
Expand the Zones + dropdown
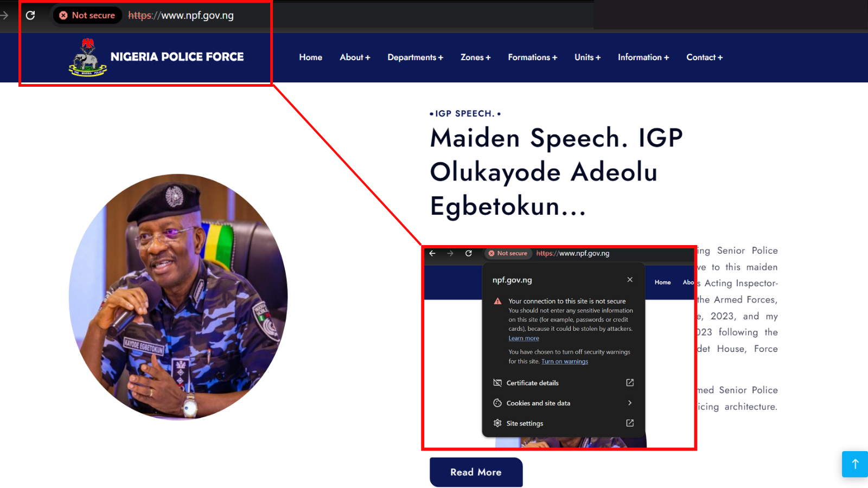coord(475,57)
